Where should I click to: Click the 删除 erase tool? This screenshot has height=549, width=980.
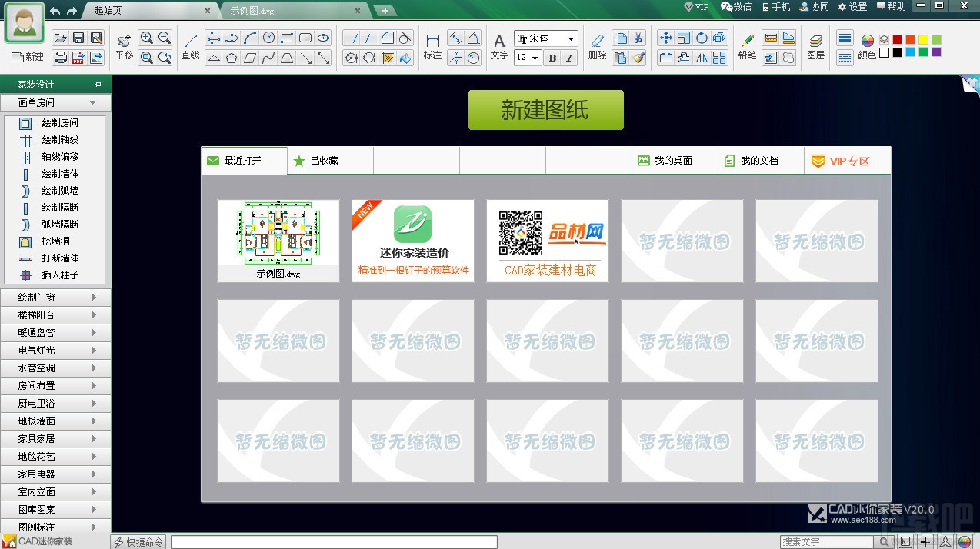click(598, 46)
